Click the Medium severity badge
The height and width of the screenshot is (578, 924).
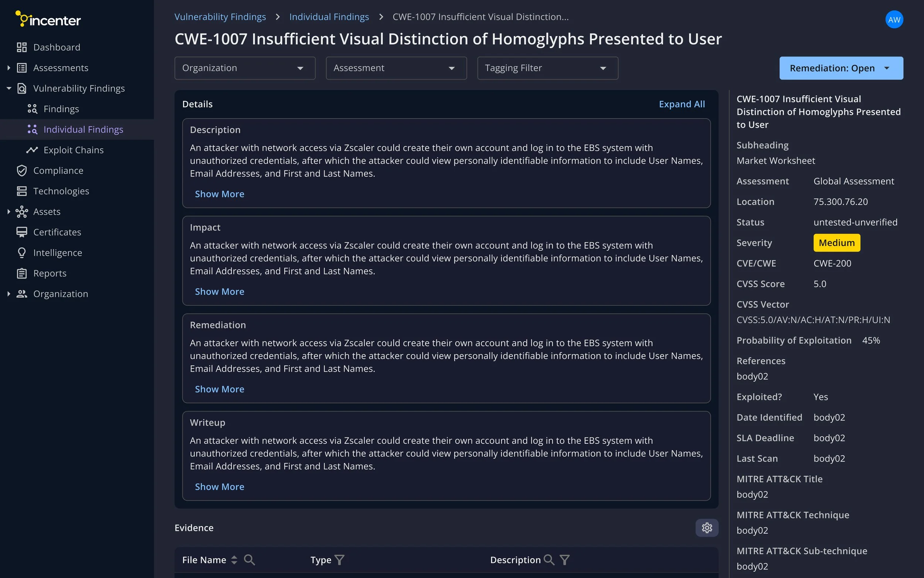pos(836,243)
